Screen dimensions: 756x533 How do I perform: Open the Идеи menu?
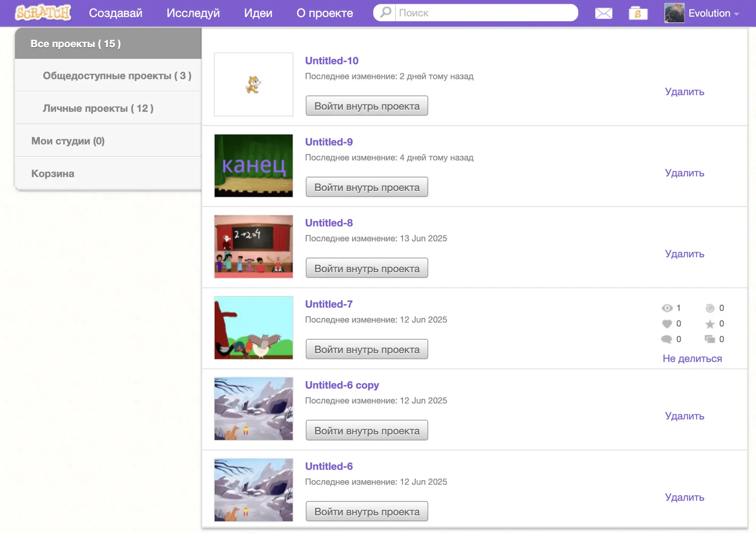pos(258,13)
